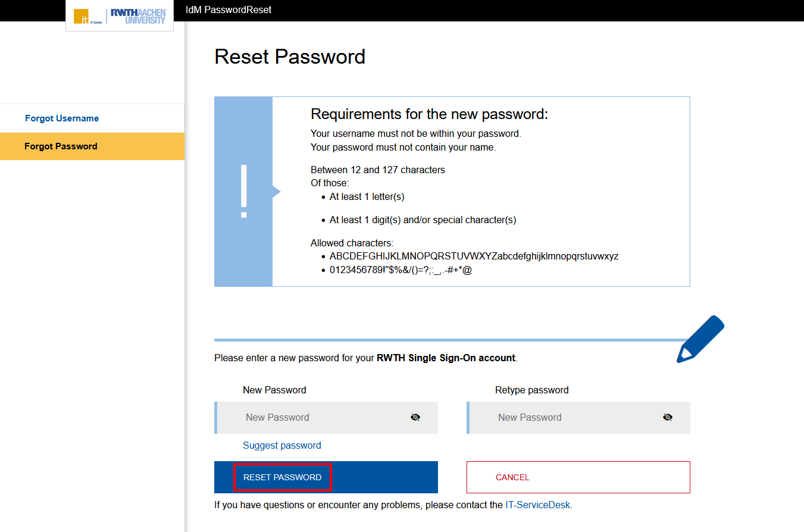The width and height of the screenshot is (804, 532).
Task: Click the crossed-out eye icon in New Password field
Action: click(415, 417)
